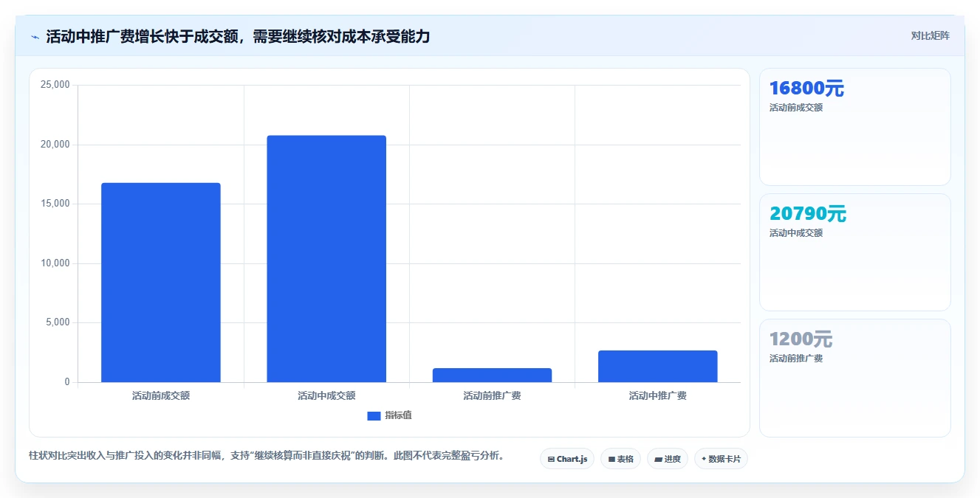The image size is (980, 498).
Task: Click the 15,000 y-axis tick label
Action: 55,204
